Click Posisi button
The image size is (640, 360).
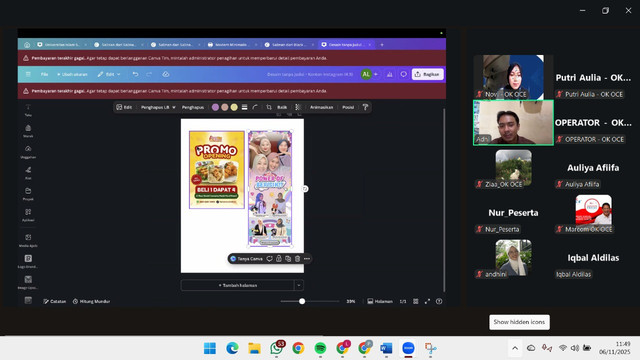click(x=348, y=107)
